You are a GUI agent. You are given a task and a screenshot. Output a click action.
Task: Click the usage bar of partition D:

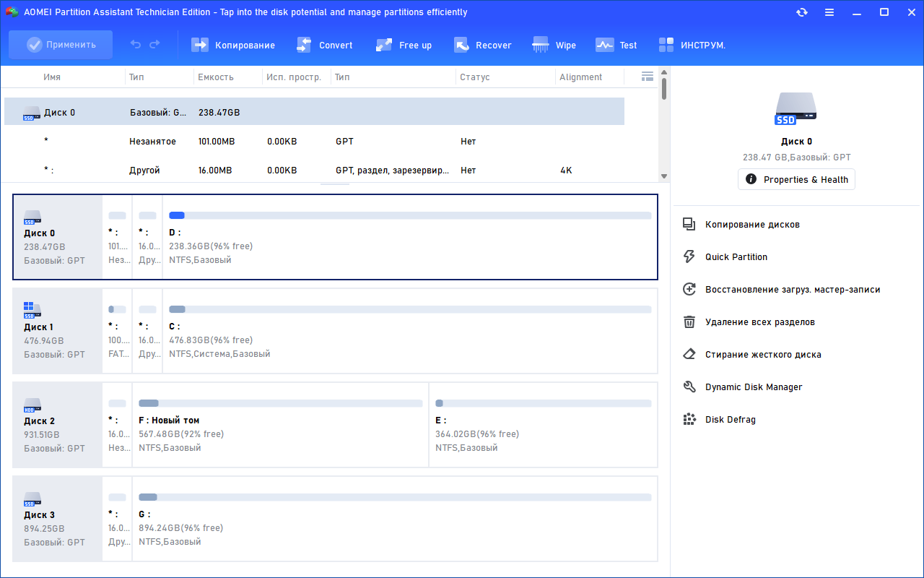tap(410, 215)
